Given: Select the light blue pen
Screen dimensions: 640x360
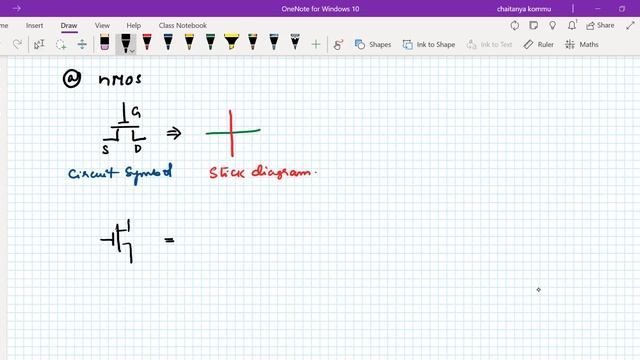Looking at the screenshot, I should click(x=274, y=42).
